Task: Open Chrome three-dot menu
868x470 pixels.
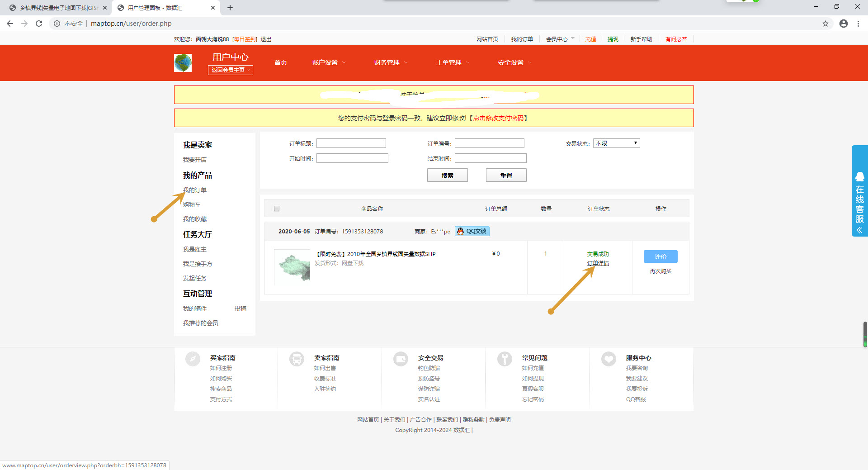Action: click(x=858, y=24)
